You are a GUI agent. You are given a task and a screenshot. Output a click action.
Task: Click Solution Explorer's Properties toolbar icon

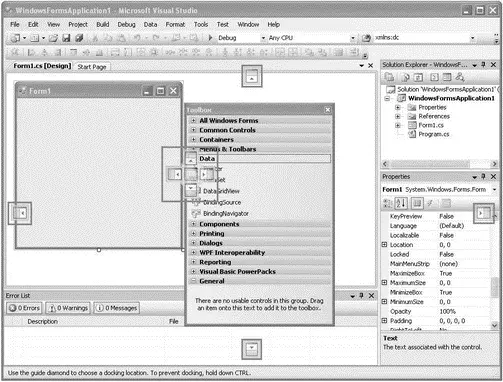point(389,77)
